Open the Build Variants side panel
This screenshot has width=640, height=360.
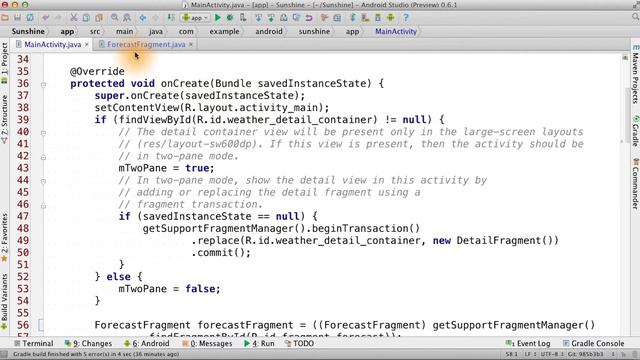pyautogui.click(x=4, y=302)
